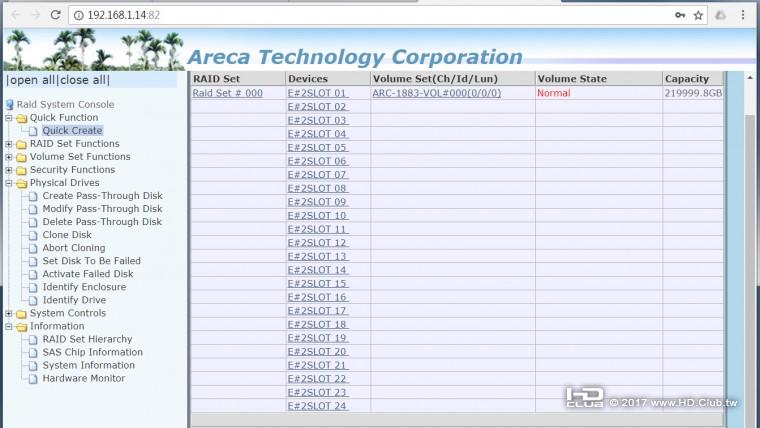Open RAID Set Hierarchy
The image size is (760, 428).
87,339
